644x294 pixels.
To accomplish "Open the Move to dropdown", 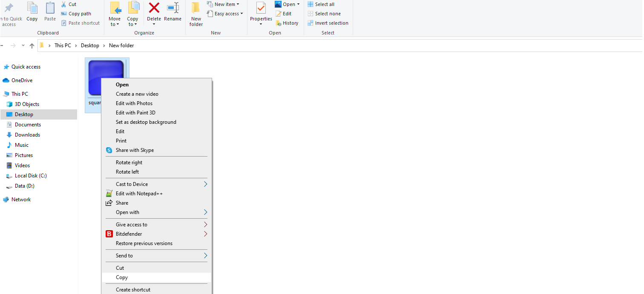I will coord(115,21).
